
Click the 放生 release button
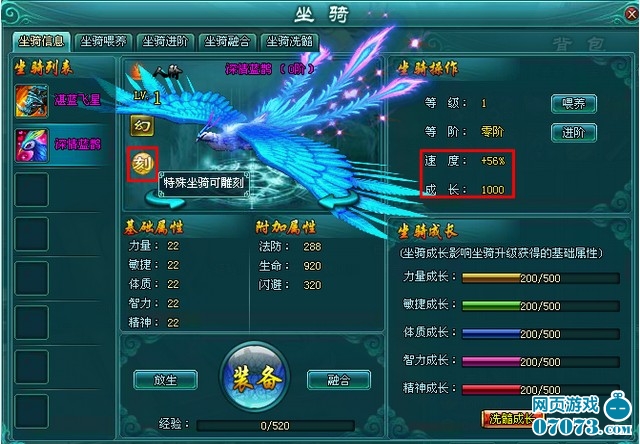point(166,380)
